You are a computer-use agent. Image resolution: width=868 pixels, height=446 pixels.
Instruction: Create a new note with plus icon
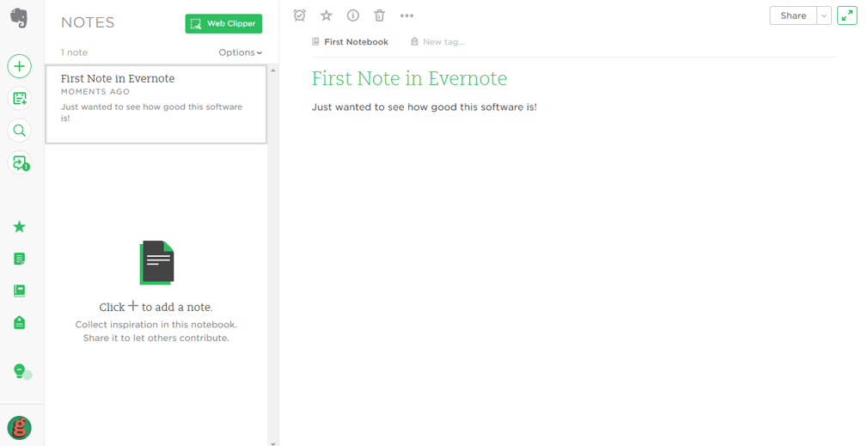(x=20, y=66)
